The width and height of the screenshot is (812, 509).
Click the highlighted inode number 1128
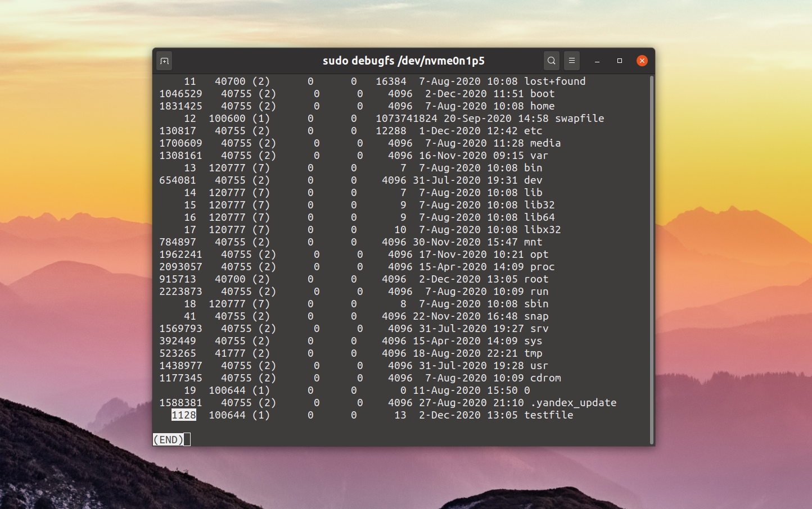pyautogui.click(x=184, y=415)
